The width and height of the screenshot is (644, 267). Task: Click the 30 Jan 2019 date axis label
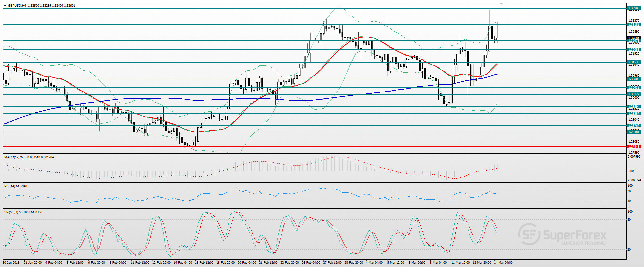coord(11,263)
